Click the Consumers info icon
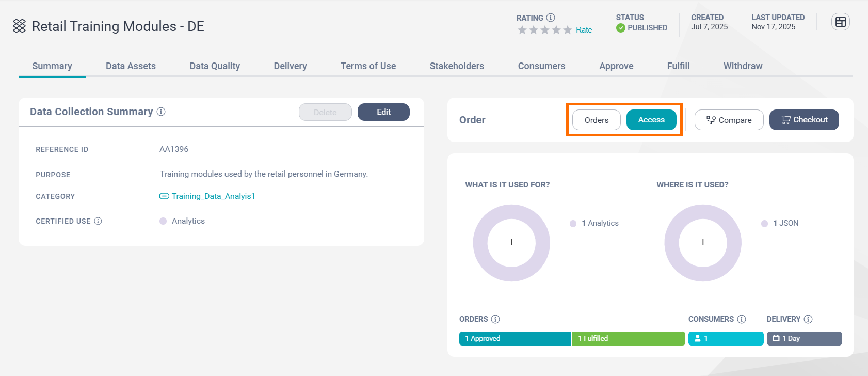The image size is (868, 376). pos(742,319)
